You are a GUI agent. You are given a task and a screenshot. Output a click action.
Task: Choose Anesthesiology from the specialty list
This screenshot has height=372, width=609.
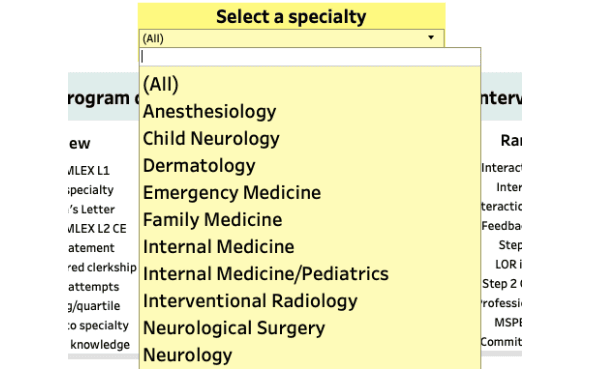(209, 111)
